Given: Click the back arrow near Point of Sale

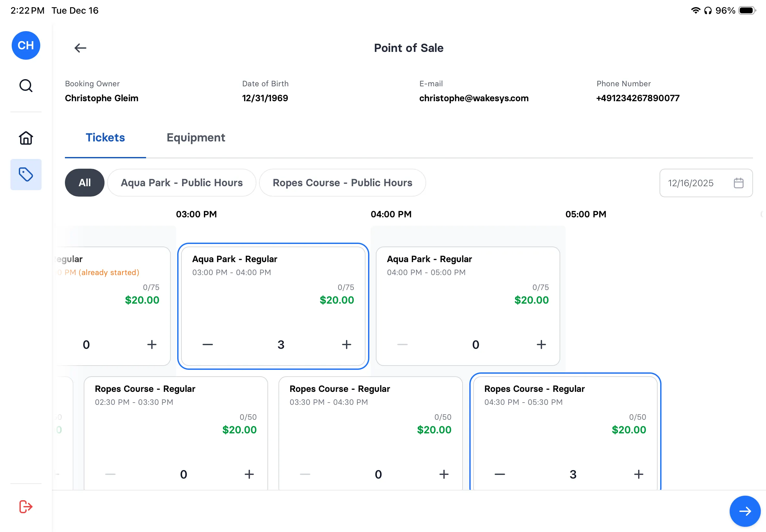Looking at the screenshot, I should 80,48.
